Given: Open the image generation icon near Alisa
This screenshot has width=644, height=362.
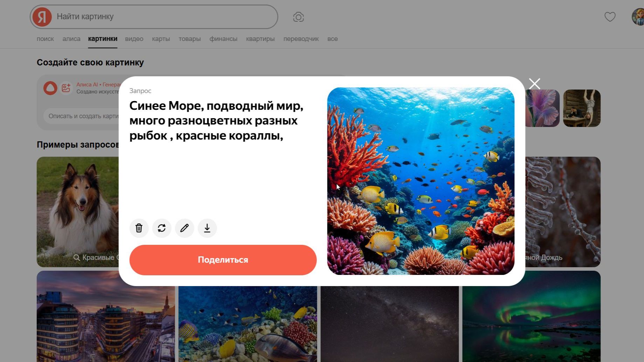Looking at the screenshot, I should point(66,88).
